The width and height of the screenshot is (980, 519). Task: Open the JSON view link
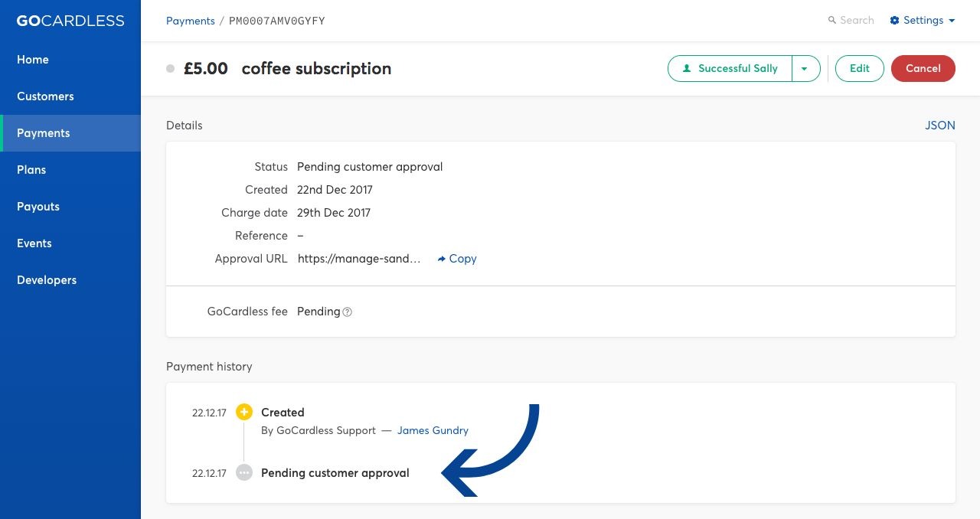pos(940,126)
